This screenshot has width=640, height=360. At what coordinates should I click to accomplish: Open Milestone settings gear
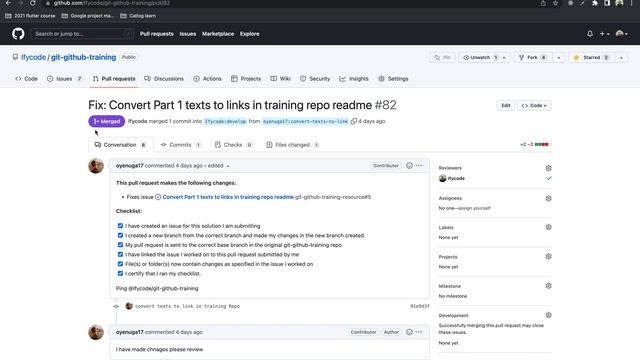(x=548, y=286)
